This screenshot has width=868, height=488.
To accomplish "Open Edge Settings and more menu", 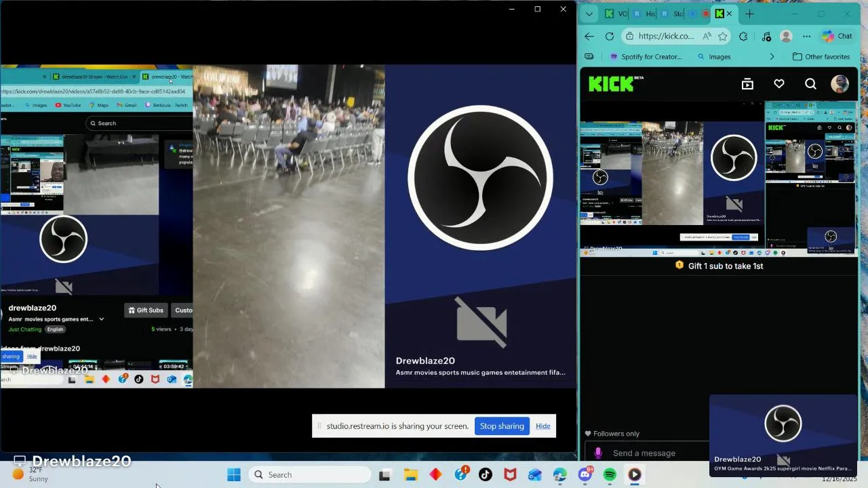I will coord(806,37).
